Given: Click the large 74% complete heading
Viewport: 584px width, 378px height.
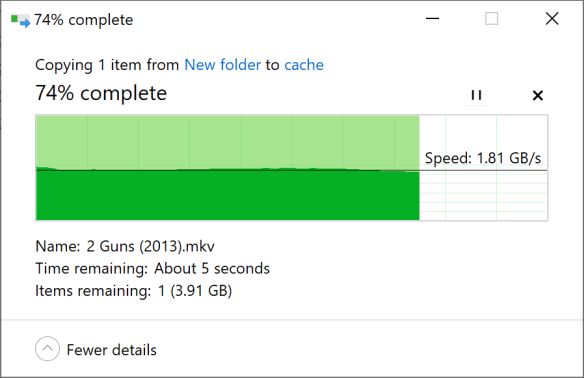Looking at the screenshot, I should pos(101,93).
